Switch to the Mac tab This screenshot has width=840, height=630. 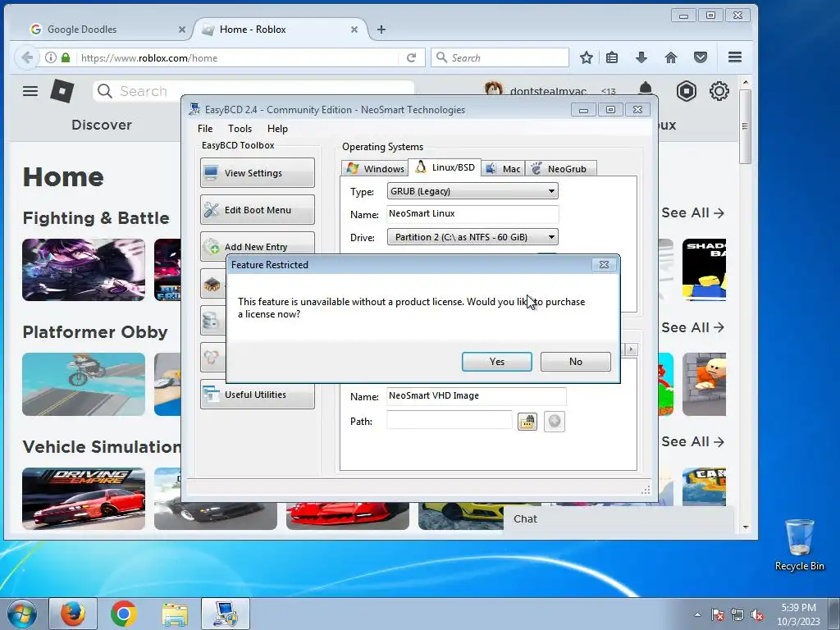503,169
